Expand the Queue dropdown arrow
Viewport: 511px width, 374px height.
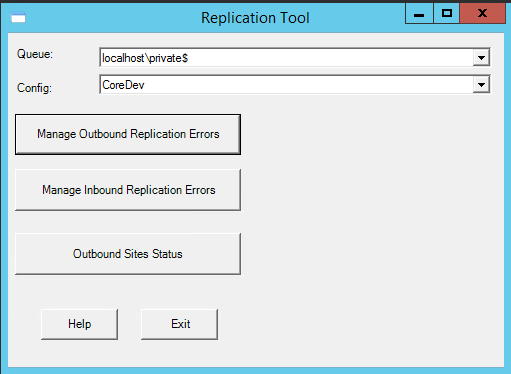point(481,58)
